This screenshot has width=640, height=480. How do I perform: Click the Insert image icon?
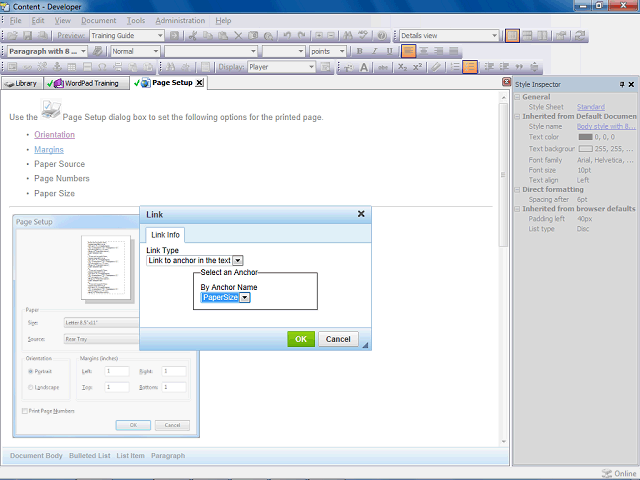(12, 67)
